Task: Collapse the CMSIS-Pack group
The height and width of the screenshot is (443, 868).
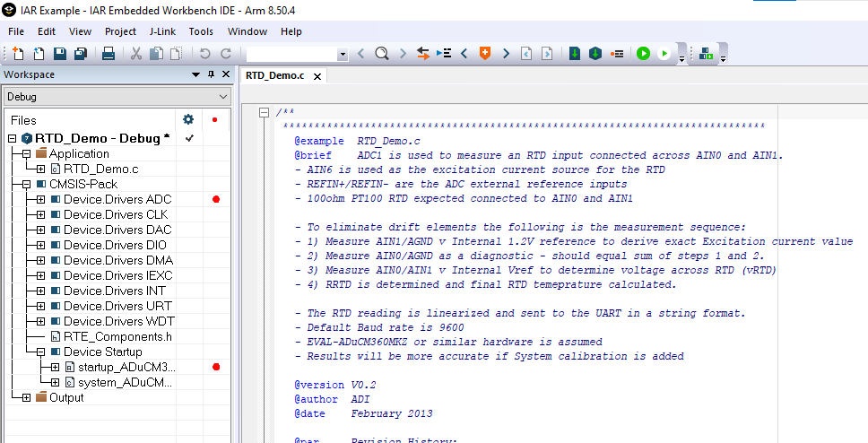Action: pos(26,184)
